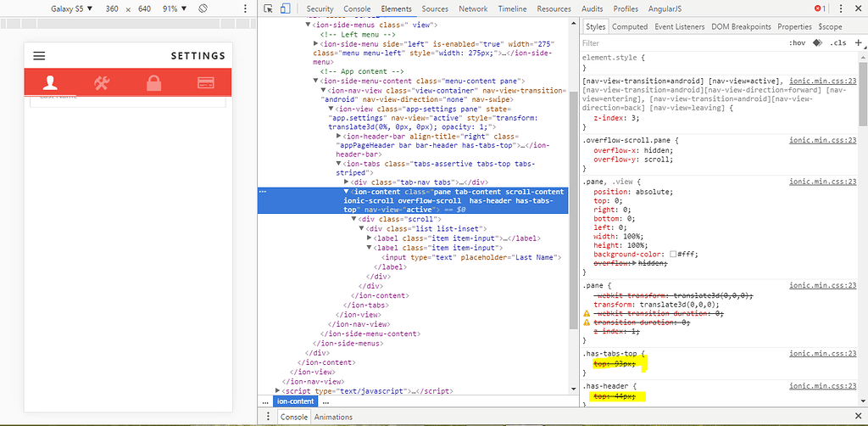The image size is (868, 426).
Task: Activate the inspect element picker
Action: click(x=269, y=8)
